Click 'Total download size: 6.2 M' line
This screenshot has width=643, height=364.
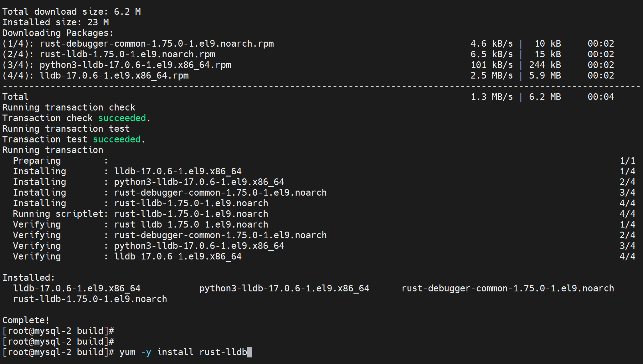pos(71,12)
